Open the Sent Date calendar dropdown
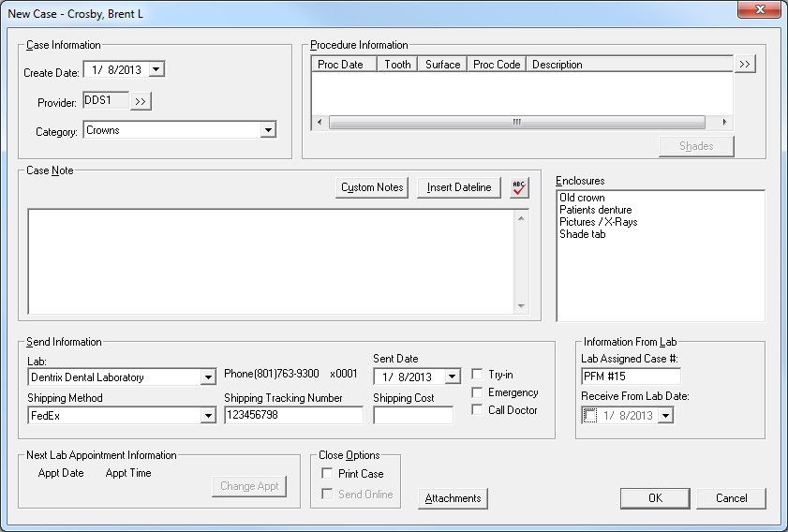788x532 pixels. [x=453, y=377]
